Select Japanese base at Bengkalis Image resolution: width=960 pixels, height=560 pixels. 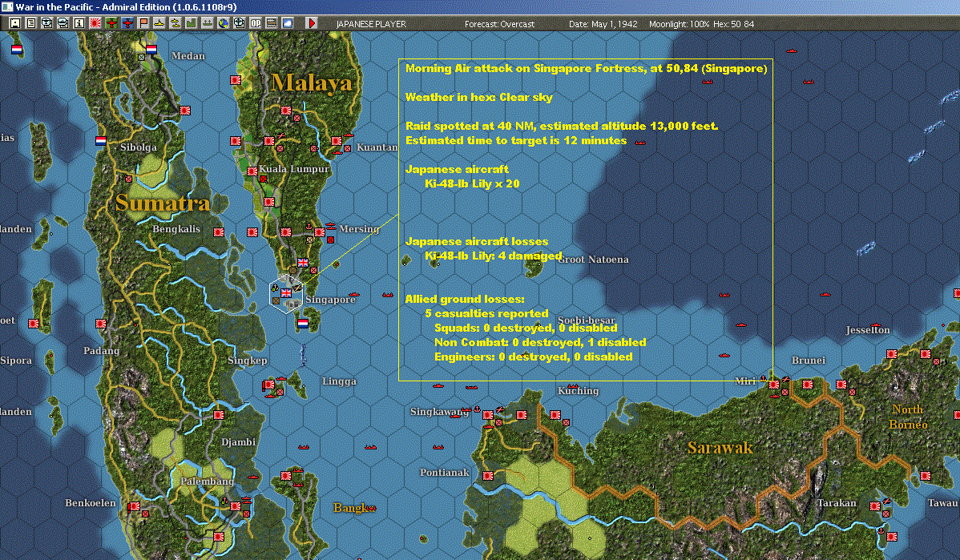(219, 232)
